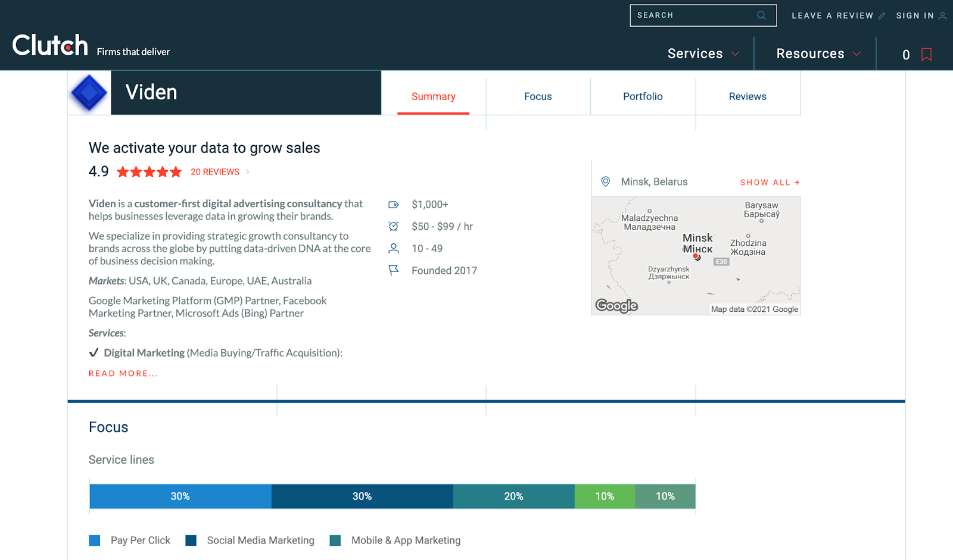The width and height of the screenshot is (953, 560).
Task: Click the red Minsk marker on map
Action: coord(696,256)
